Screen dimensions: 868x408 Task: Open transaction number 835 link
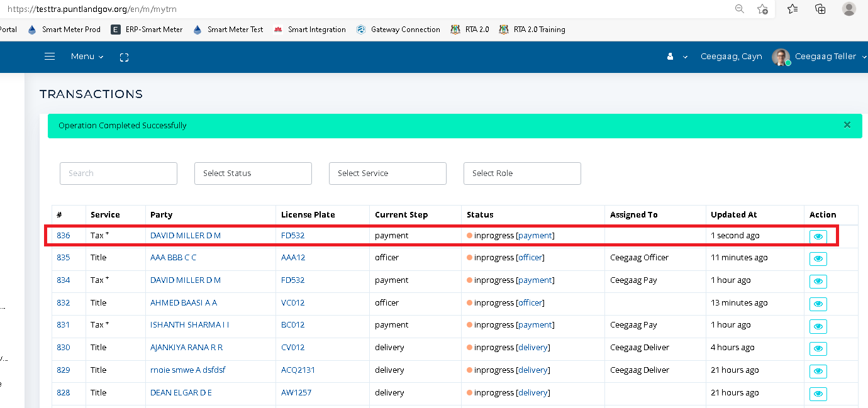(64, 257)
